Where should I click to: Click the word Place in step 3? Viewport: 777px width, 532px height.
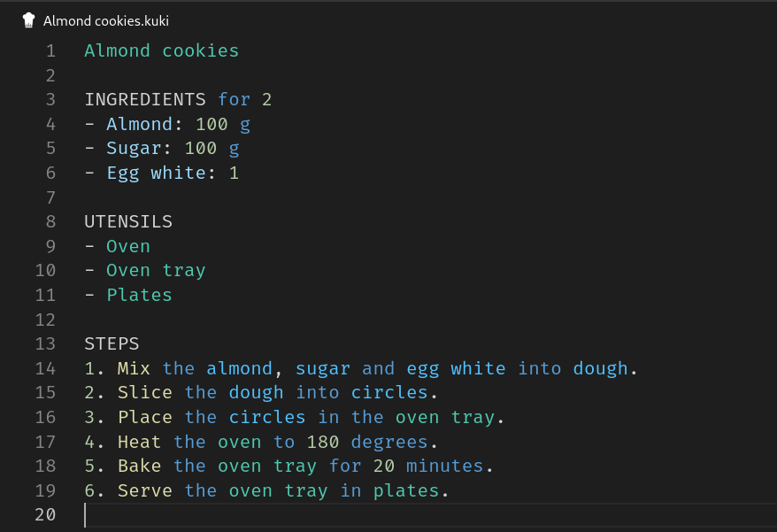[x=144, y=417]
